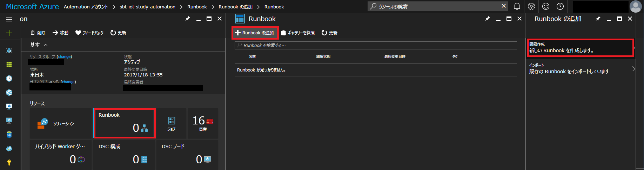The height and width of the screenshot is (170, 644).
Task: Click 更新 (Refresh) in the Runbook blade
Action: pos(329,33)
